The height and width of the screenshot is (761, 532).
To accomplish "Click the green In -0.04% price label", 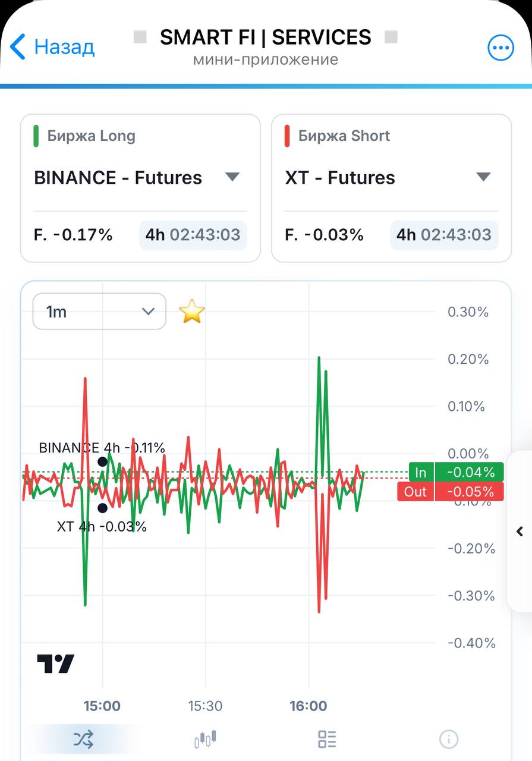I will coord(457,473).
